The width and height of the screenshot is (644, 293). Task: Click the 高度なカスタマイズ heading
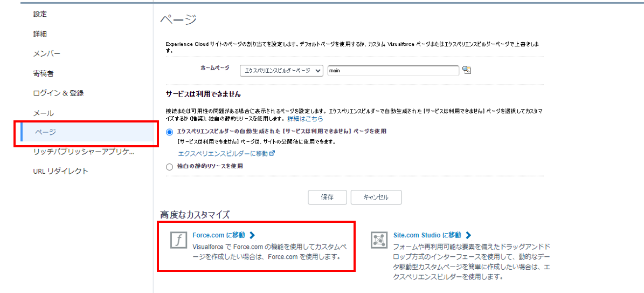(x=195, y=214)
